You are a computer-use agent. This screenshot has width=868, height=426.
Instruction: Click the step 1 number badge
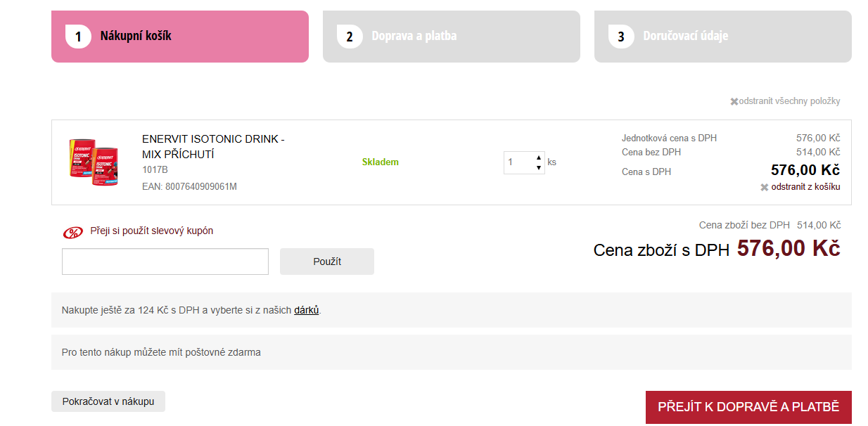[x=78, y=37]
